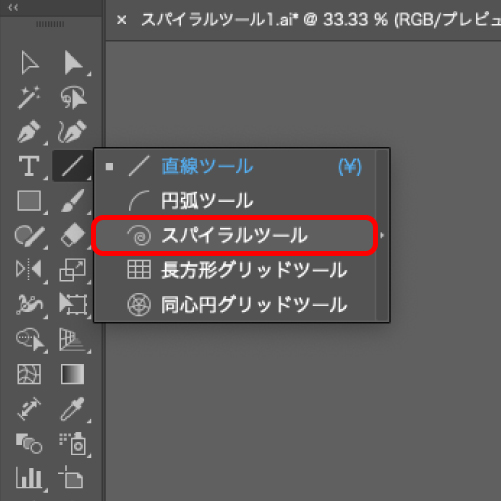Select the Pen tool
501x501 pixels.
(29, 132)
